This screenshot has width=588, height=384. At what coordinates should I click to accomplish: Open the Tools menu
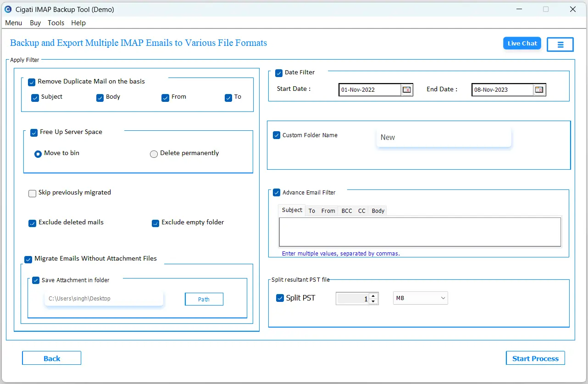pyautogui.click(x=56, y=23)
